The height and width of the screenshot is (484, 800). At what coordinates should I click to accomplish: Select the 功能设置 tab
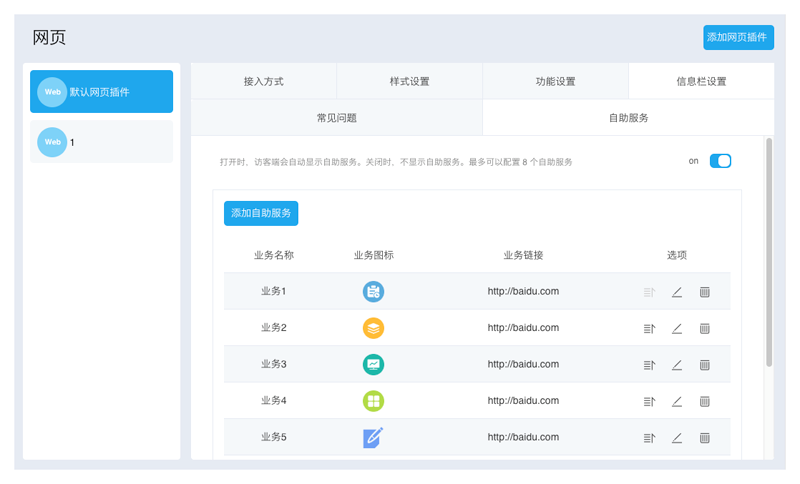pos(555,82)
